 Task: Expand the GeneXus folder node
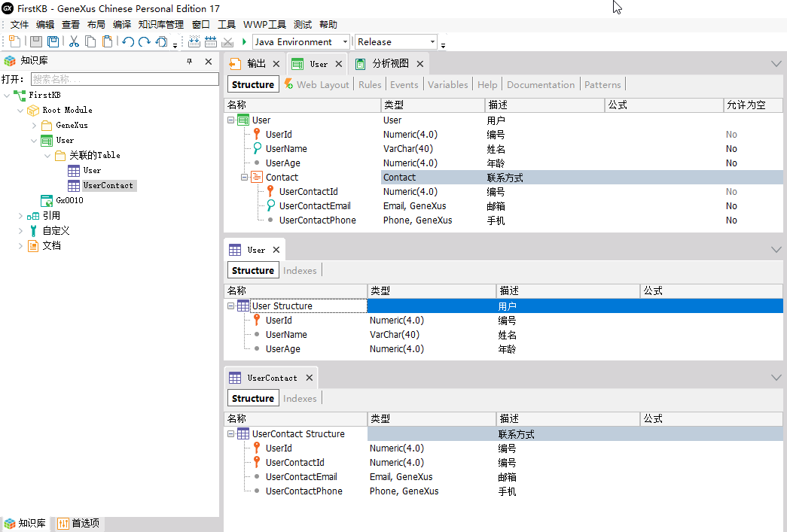coord(34,125)
